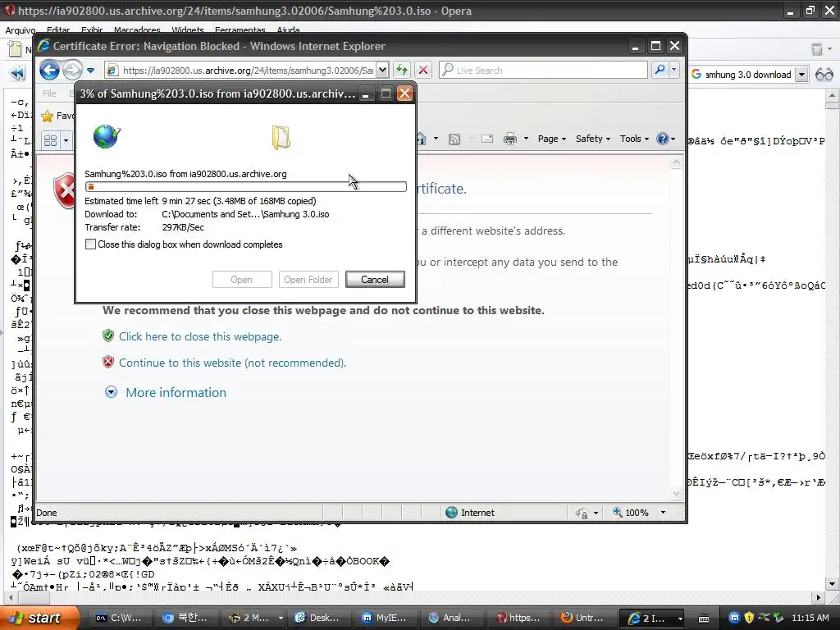
Task: Open the search provider dropdown arrow
Action: 674,70
